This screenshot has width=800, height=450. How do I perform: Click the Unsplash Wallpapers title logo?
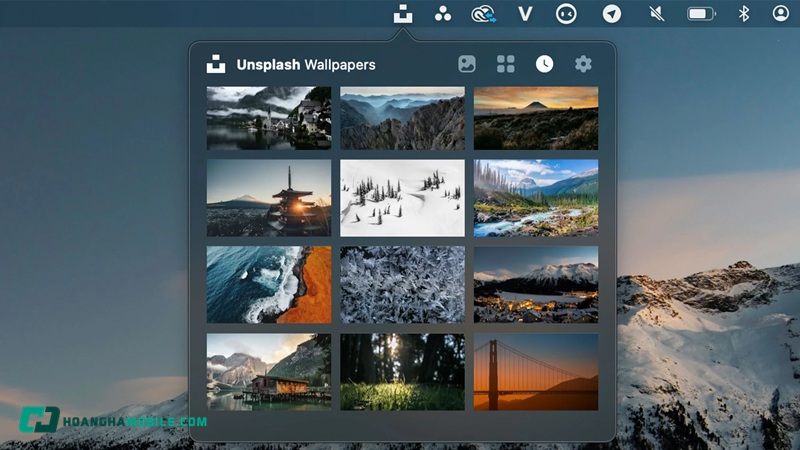[x=216, y=64]
